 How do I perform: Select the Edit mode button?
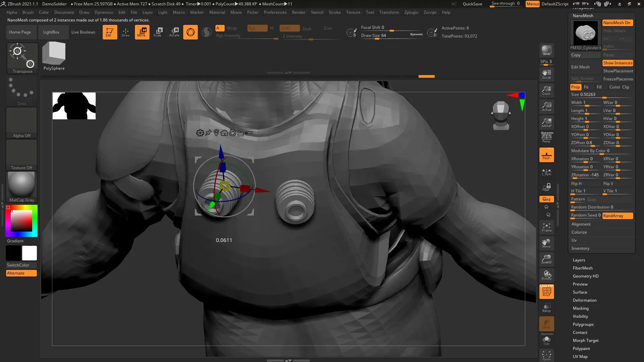(110, 32)
